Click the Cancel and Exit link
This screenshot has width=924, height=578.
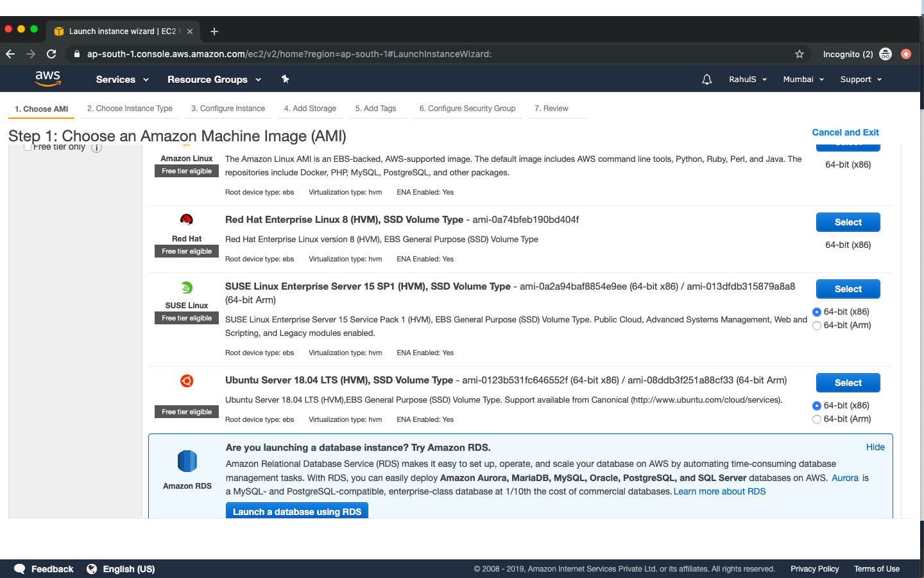coord(845,132)
